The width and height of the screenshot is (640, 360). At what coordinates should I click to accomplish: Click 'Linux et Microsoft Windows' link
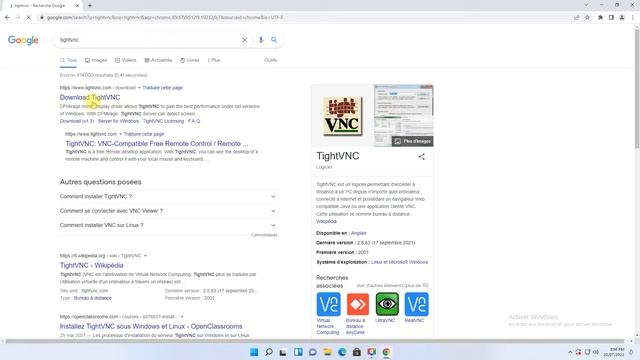coord(399,262)
